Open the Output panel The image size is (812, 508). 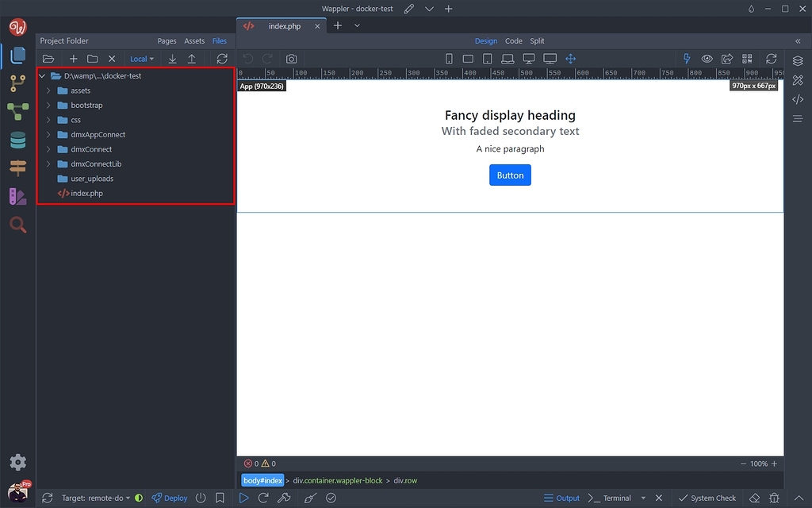point(562,498)
